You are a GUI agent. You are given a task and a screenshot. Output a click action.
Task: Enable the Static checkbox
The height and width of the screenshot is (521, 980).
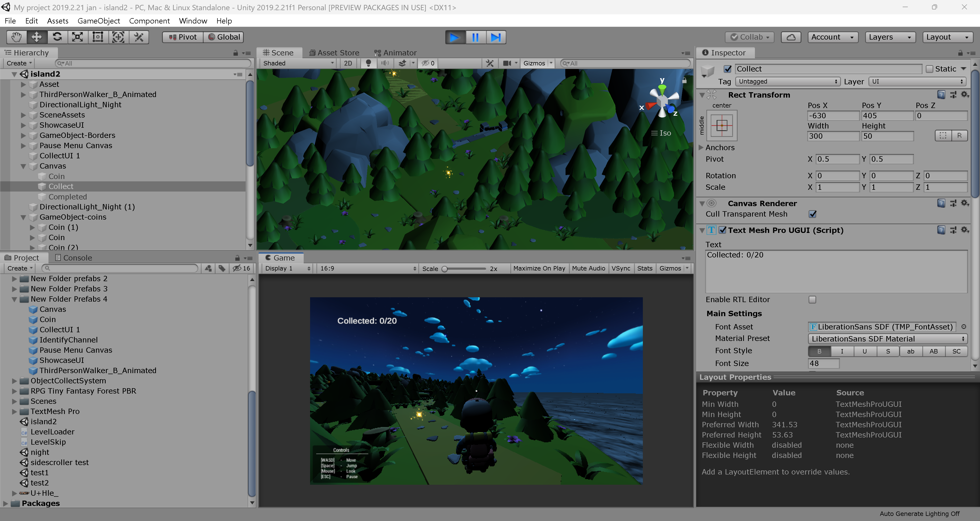click(x=929, y=69)
